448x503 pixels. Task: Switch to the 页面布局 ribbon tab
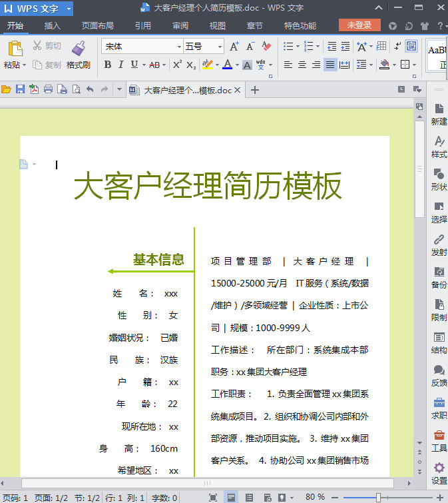pyautogui.click(x=97, y=26)
